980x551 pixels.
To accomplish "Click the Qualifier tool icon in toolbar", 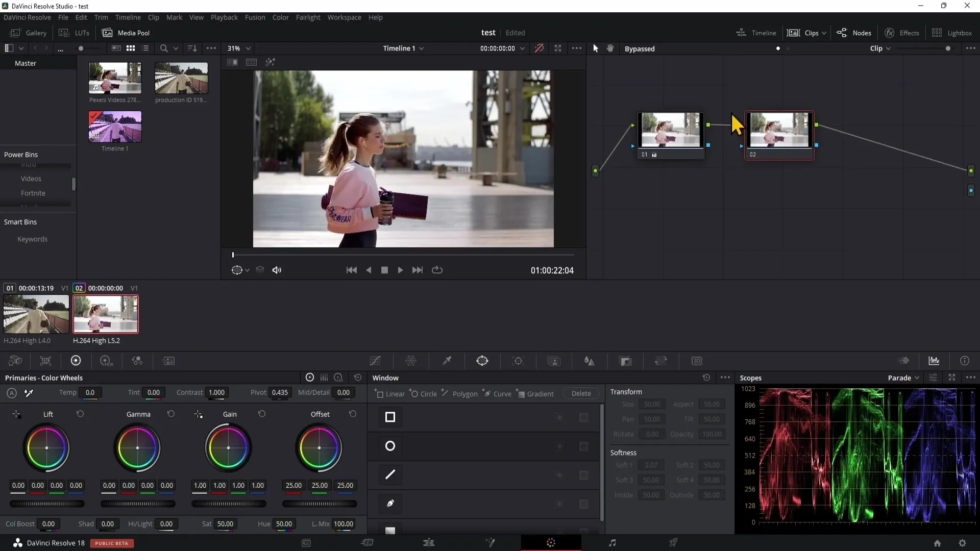I will coord(447,362).
